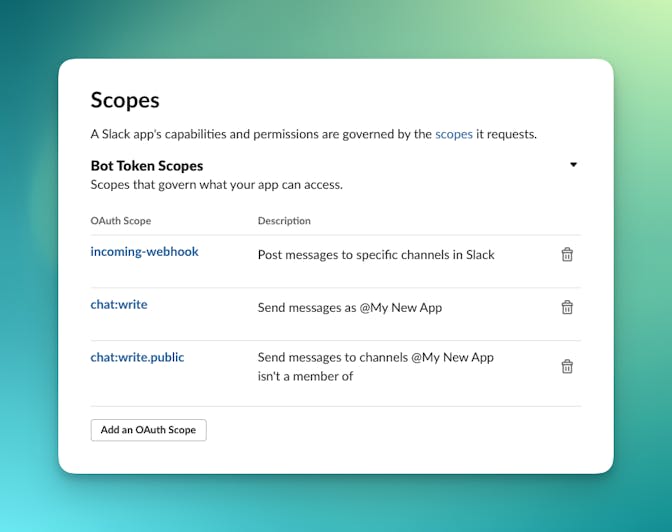This screenshot has width=672, height=532.
Task: Click the Bot Token Scopes heading
Action: coord(147,166)
